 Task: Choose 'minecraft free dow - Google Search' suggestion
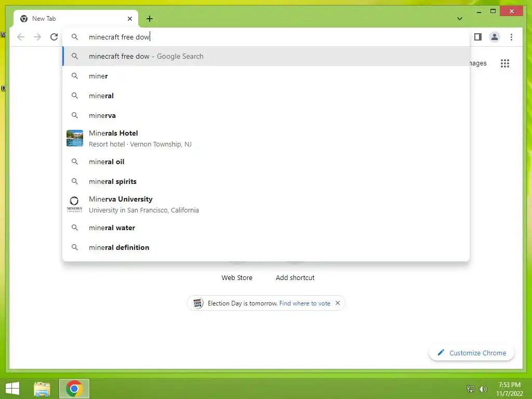point(266,56)
